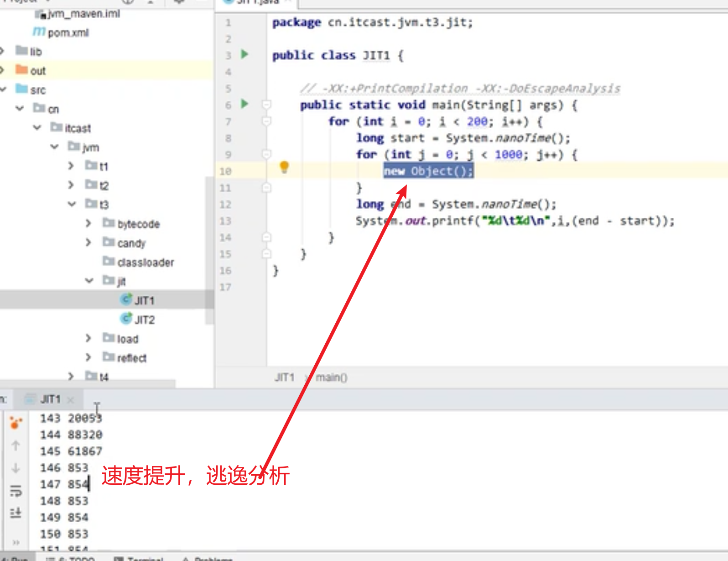Expand the t4 package arrow
This screenshot has width=728, height=561.
click(71, 377)
